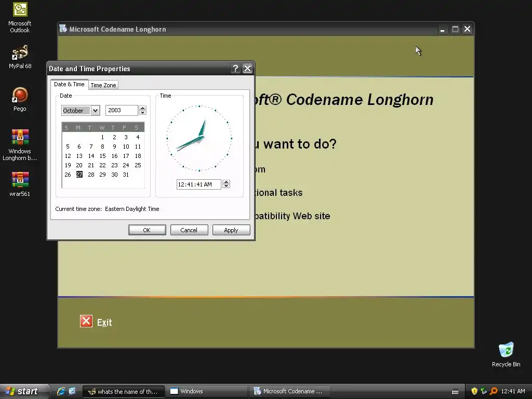Select day 1 in the October calendar
This screenshot has width=532, height=399.
[x=102, y=137]
